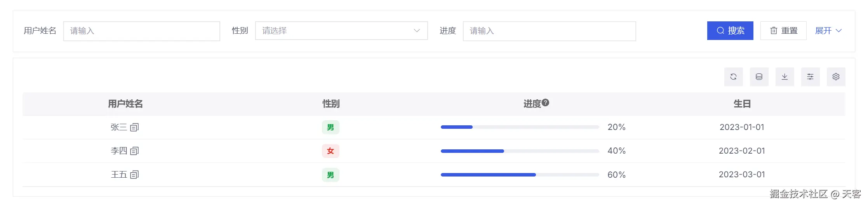The width and height of the screenshot is (868, 206).
Task: Focus the 进度 input field
Action: coord(549,31)
